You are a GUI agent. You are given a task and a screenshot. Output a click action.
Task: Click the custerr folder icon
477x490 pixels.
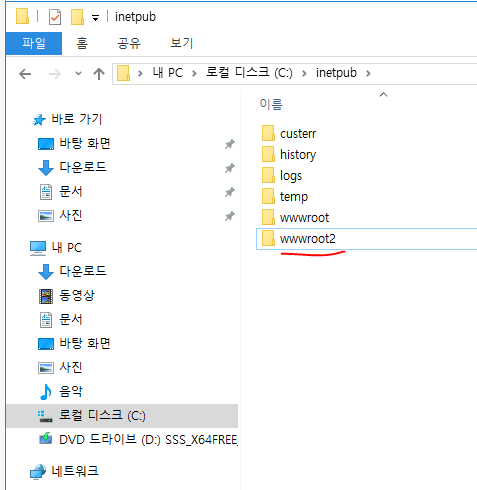268,133
